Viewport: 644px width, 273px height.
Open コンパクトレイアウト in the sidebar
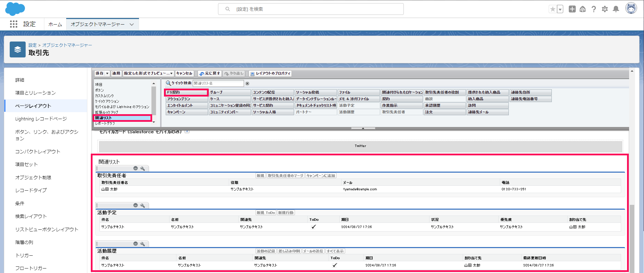click(37, 152)
